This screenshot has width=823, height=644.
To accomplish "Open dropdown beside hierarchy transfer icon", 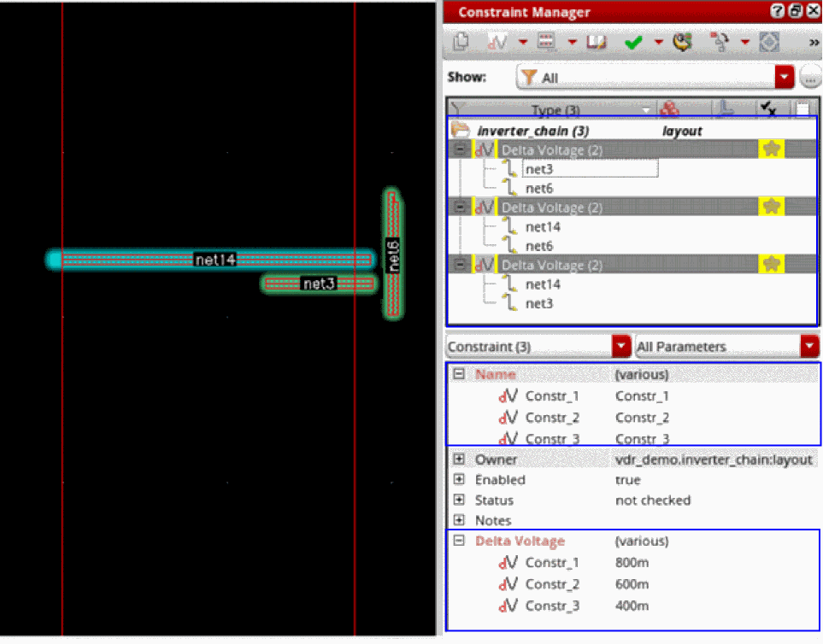I will click(744, 42).
